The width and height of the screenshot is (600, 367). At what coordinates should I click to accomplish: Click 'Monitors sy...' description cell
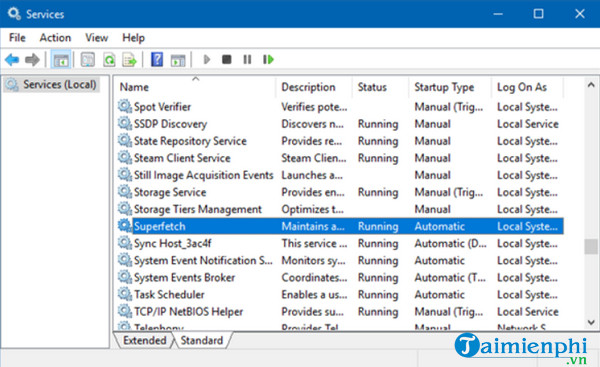(313, 260)
